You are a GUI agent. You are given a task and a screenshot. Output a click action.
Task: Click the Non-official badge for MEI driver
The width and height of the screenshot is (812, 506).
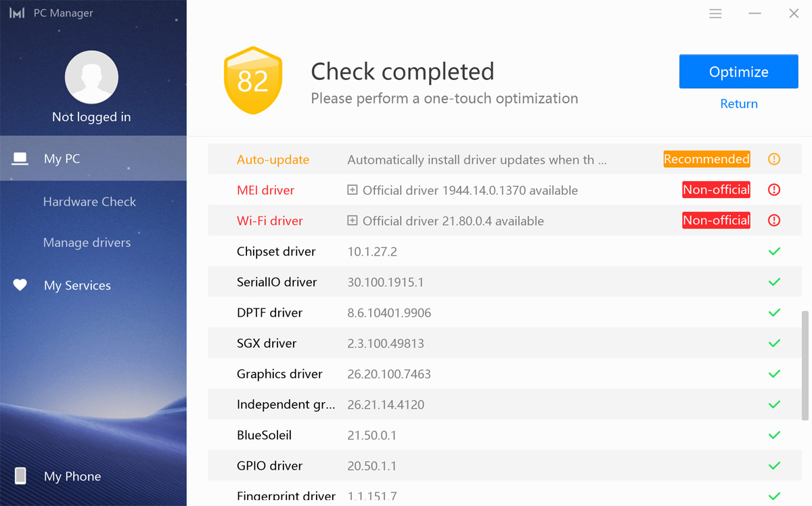[716, 190]
